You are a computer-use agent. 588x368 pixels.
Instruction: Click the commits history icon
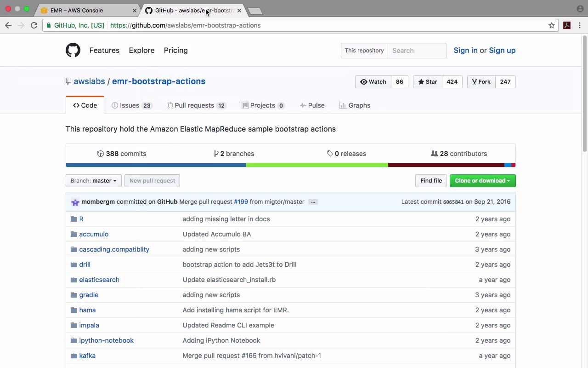point(101,154)
